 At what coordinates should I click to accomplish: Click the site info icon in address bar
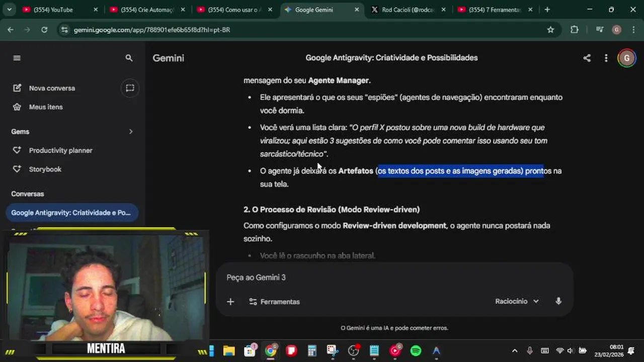64,30
